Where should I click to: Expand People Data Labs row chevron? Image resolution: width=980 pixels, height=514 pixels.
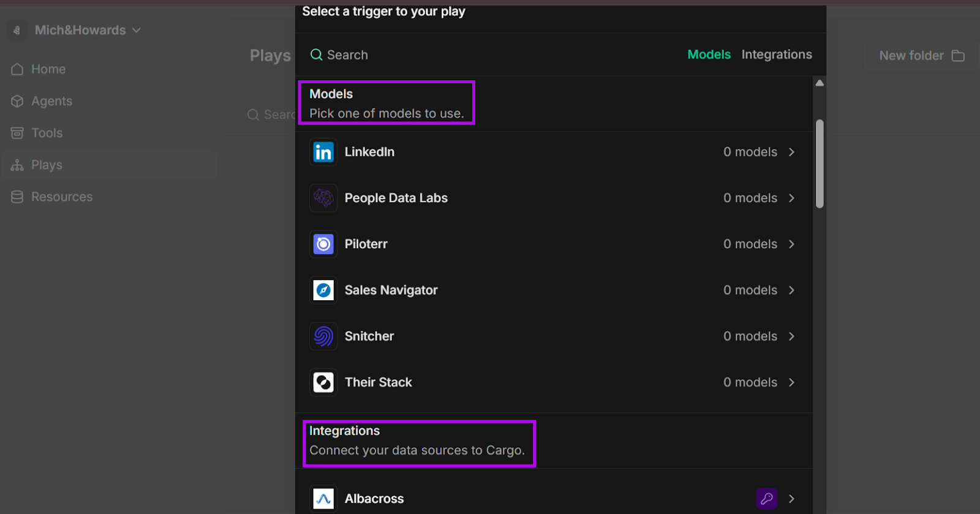pos(791,198)
